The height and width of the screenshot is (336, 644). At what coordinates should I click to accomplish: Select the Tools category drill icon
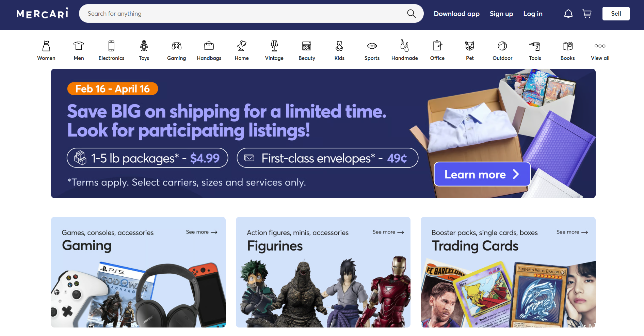tap(535, 46)
